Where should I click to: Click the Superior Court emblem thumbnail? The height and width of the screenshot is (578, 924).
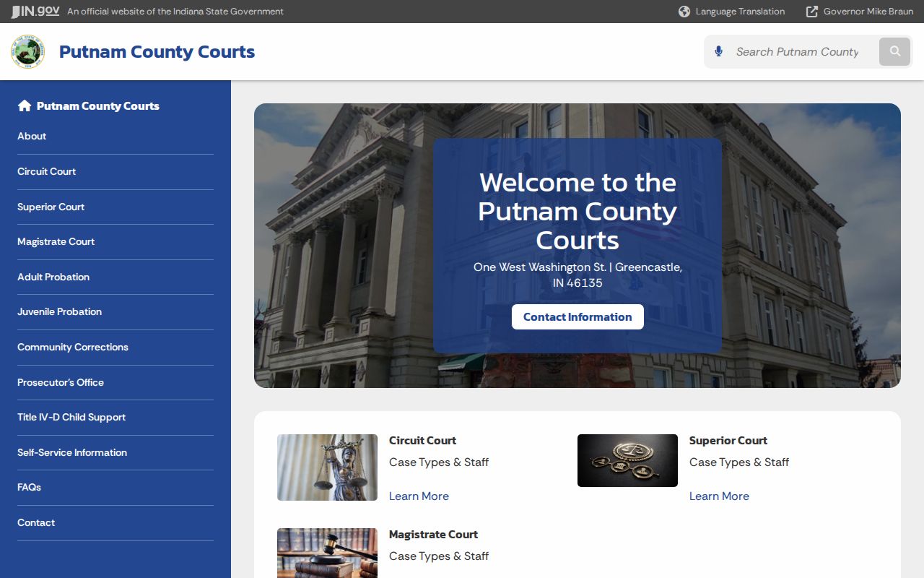pyautogui.click(x=627, y=460)
